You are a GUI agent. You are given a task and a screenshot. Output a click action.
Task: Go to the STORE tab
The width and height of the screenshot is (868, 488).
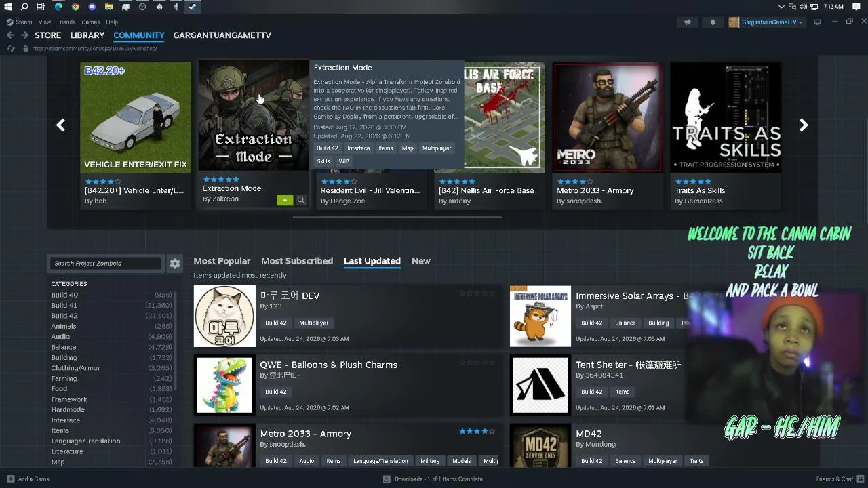point(48,35)
